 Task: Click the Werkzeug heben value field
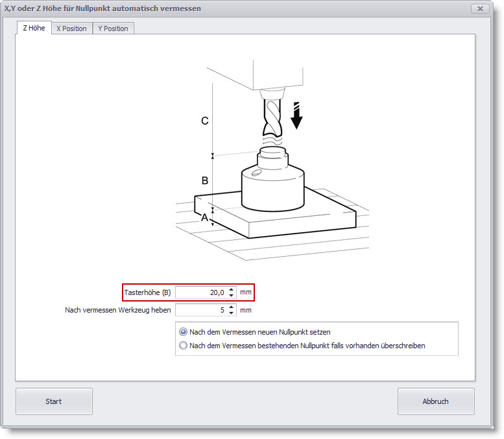[x=200, y=310]
